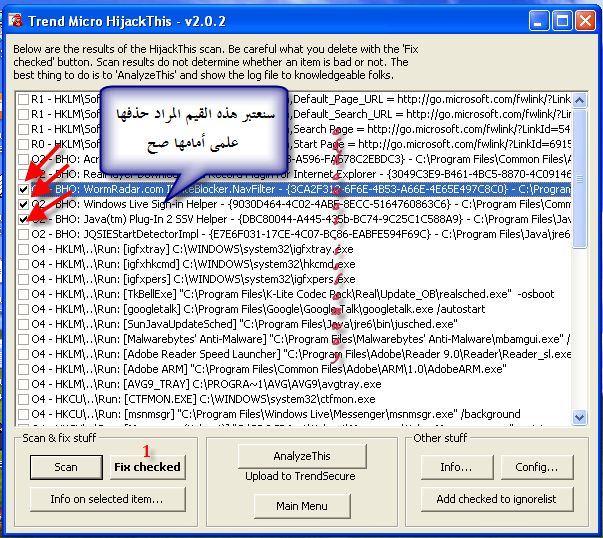Click the Fix checked button
The height and width of the screenshot is (538, 603).
[148, 467]
